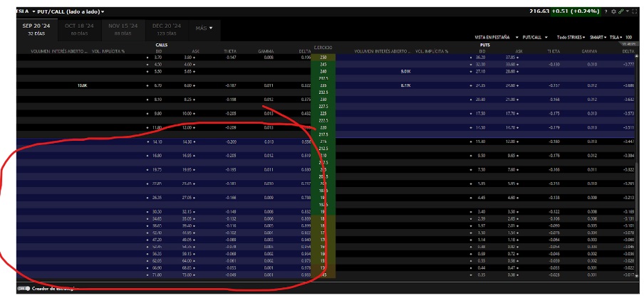Open the MÁS expirations dropdown
The height and width of the screenshot is (298, 644).
click(x=204, y=28)
